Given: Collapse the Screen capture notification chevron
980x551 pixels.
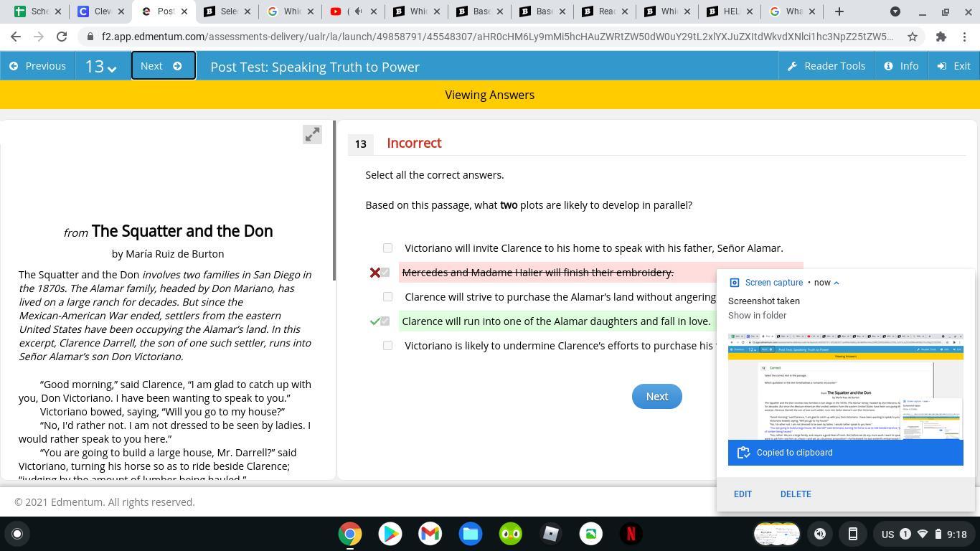Looking at the screenshot, I should [x=836, y=283].
